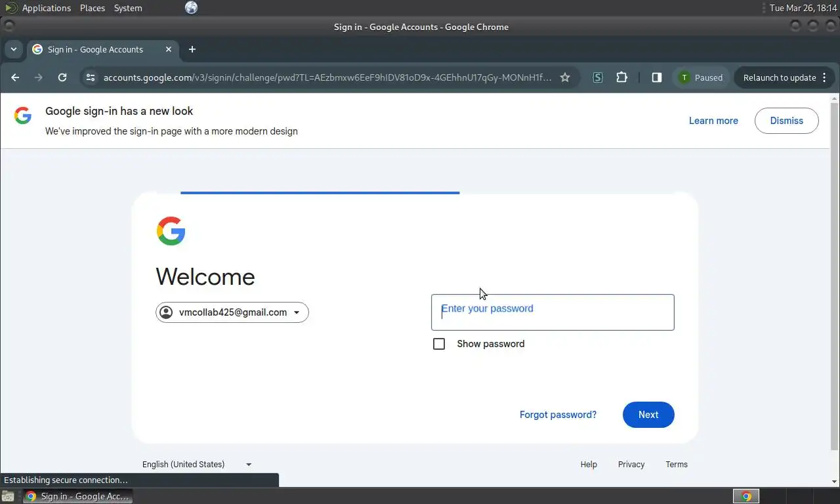Focus the Enter your password field

[553, 312]
